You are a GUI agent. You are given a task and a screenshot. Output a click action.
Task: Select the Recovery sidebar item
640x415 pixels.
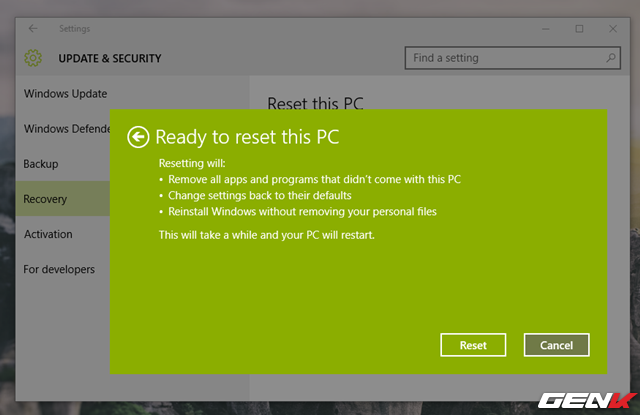point(46,199)
